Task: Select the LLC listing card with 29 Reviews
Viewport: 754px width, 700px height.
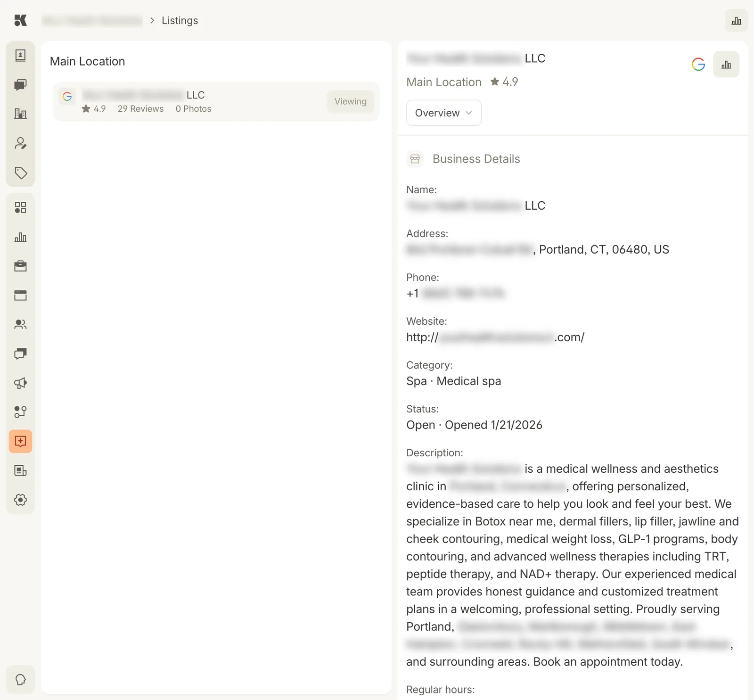Action: tap(216, 101)
